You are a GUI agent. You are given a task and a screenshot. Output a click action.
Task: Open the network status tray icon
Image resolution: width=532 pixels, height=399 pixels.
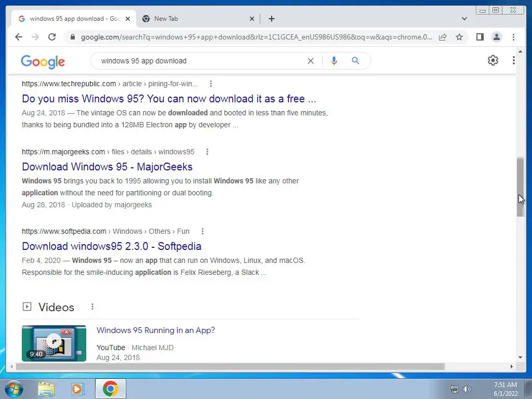click(454, 389)
